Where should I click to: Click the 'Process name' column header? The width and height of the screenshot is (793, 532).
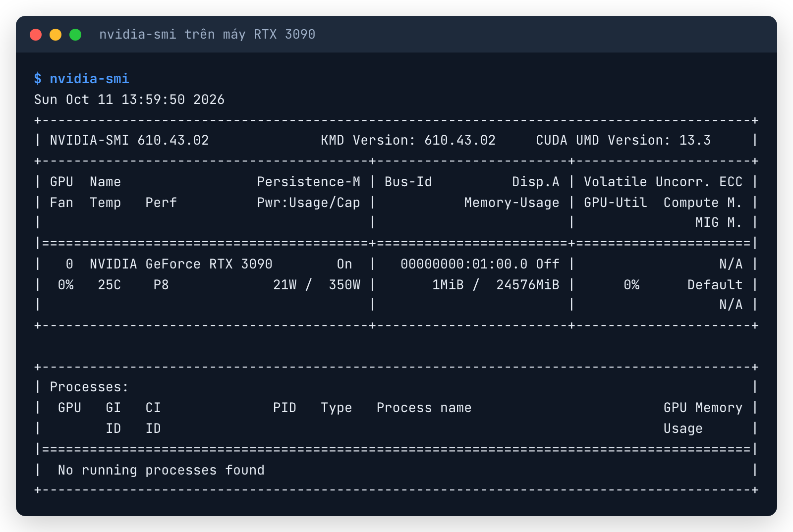[424, 408]
